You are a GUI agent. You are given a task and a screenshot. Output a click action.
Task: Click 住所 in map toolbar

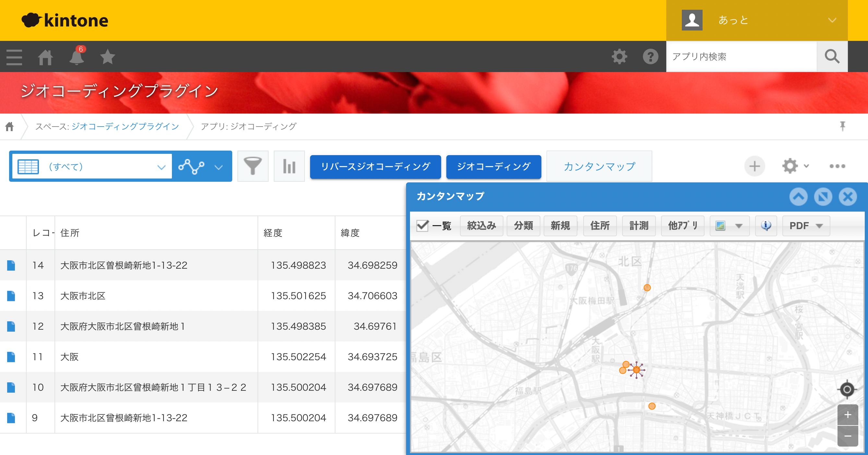(599, 226)
